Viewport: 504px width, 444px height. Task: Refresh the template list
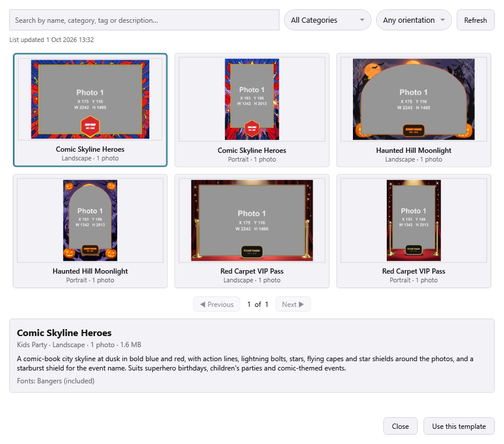475,20
